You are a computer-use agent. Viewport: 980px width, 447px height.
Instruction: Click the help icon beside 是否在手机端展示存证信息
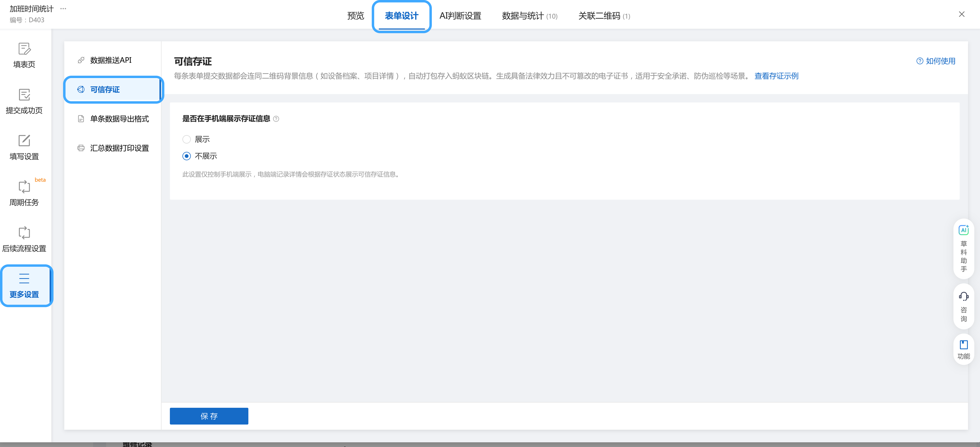pos(276,119)
